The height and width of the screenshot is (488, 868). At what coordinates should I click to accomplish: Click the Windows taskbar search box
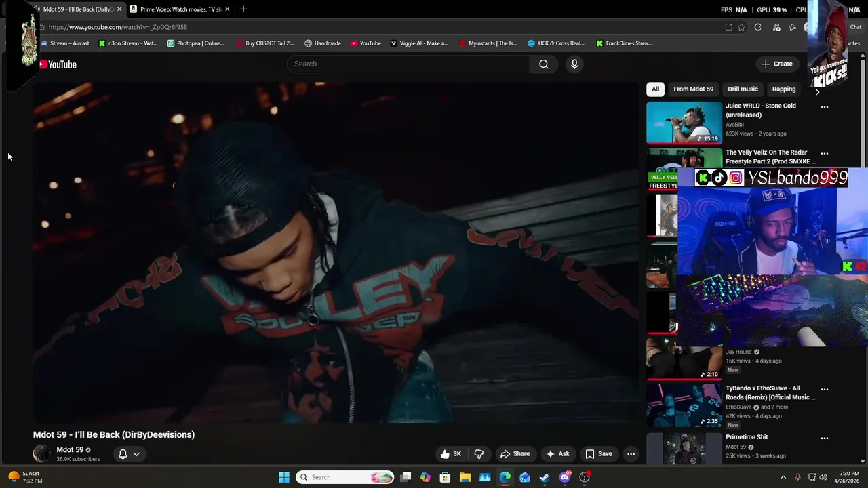[x=346, y=477]
